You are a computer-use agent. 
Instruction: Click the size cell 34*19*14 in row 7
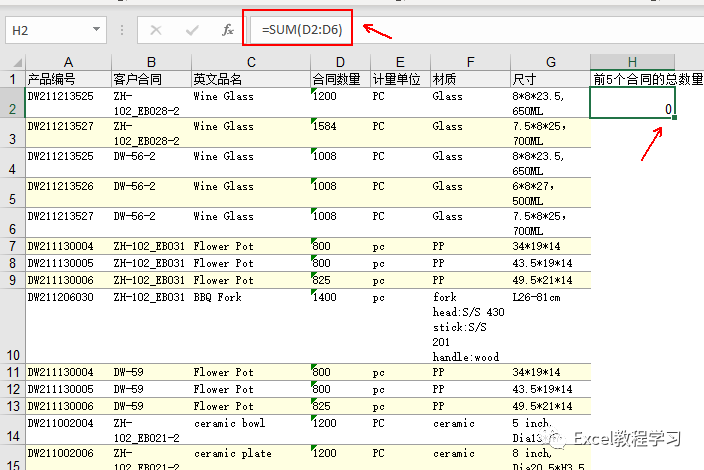pos(550,246)
